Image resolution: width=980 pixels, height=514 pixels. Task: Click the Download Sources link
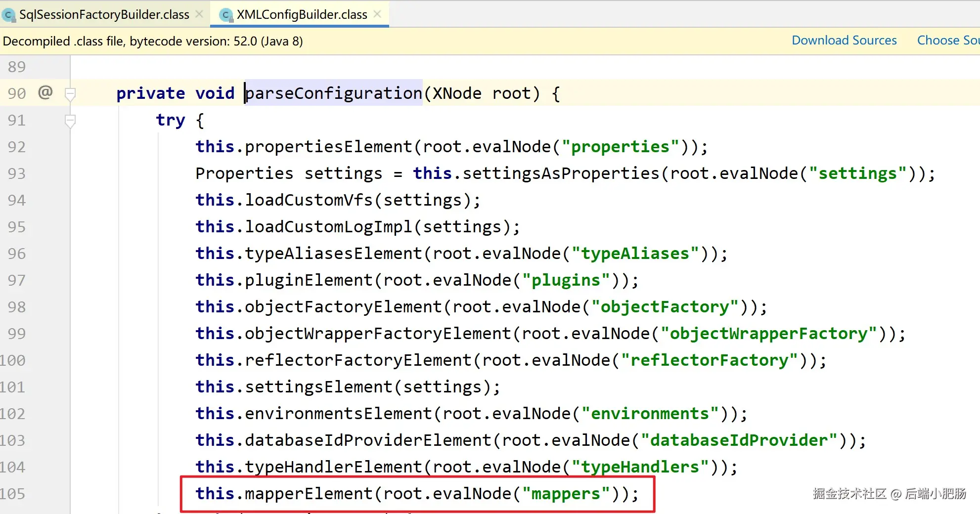pos(844,41)
